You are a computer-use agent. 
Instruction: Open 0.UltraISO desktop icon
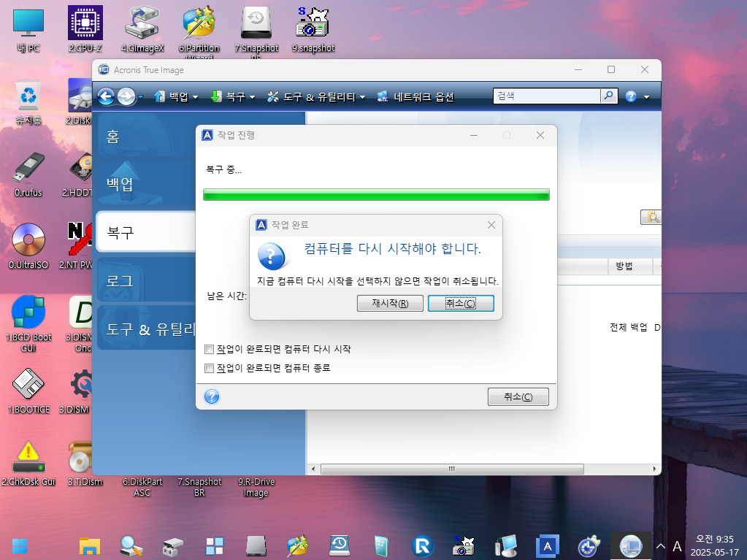pos(28,246)
